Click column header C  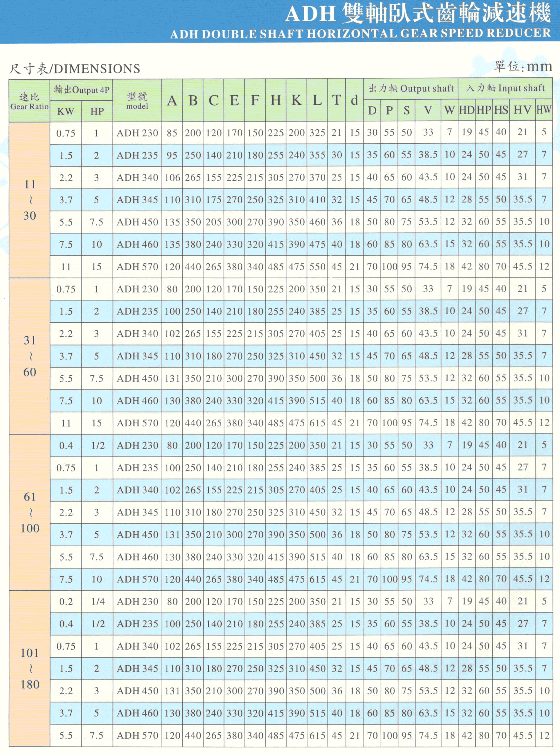click(x=214, y=100)
